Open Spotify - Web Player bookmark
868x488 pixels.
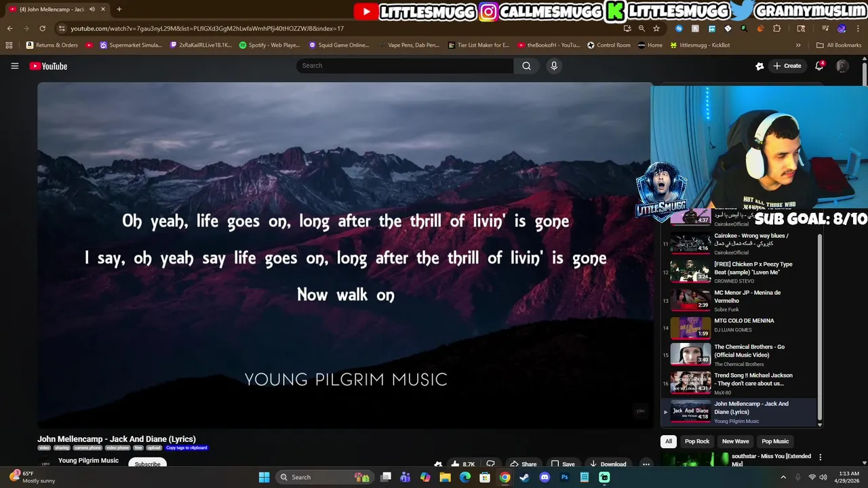click(270, 45)
